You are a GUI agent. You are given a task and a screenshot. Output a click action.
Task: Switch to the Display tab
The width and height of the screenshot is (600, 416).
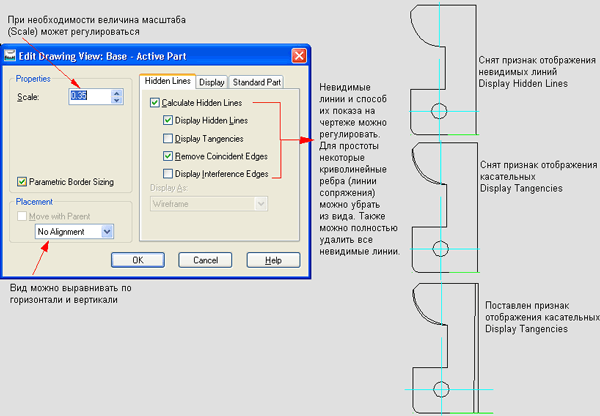[x=212, y=82]
